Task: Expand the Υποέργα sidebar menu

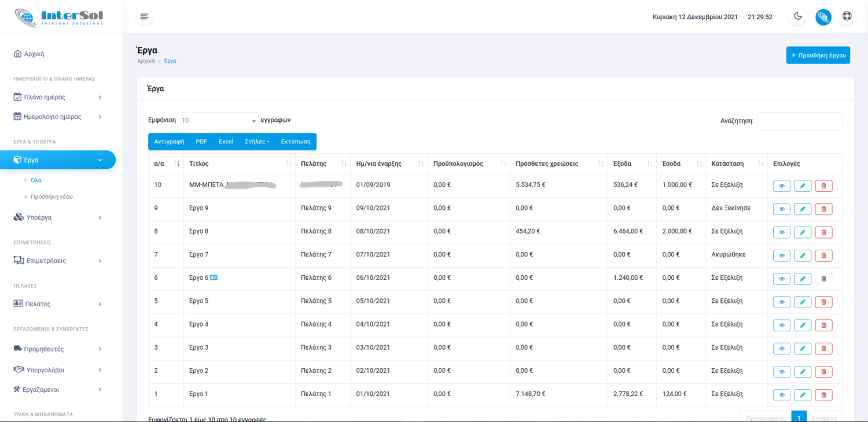Action: click(58, 217)
